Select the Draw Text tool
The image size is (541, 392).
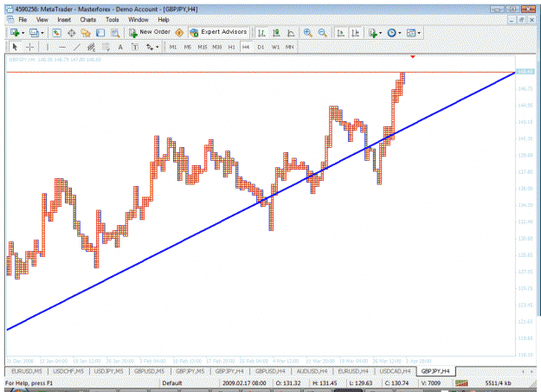tap(120, 47)
